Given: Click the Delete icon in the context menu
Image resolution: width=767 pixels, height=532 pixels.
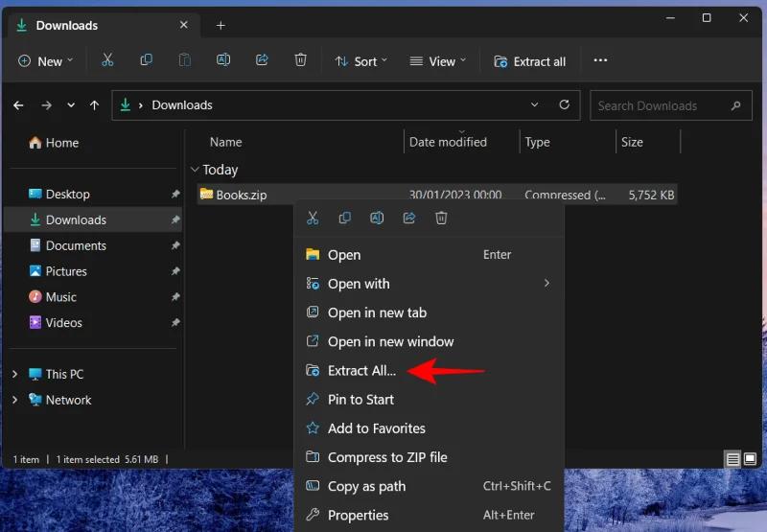Looking at the screenshot, I should [x=441, y=219].
